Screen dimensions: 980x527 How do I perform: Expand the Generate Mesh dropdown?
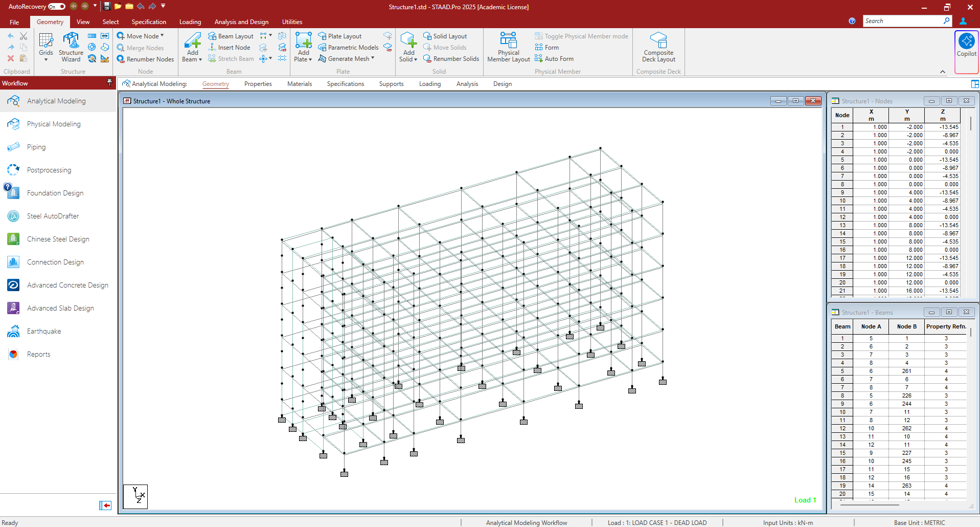pyautogui.click(x=373, y=58)
